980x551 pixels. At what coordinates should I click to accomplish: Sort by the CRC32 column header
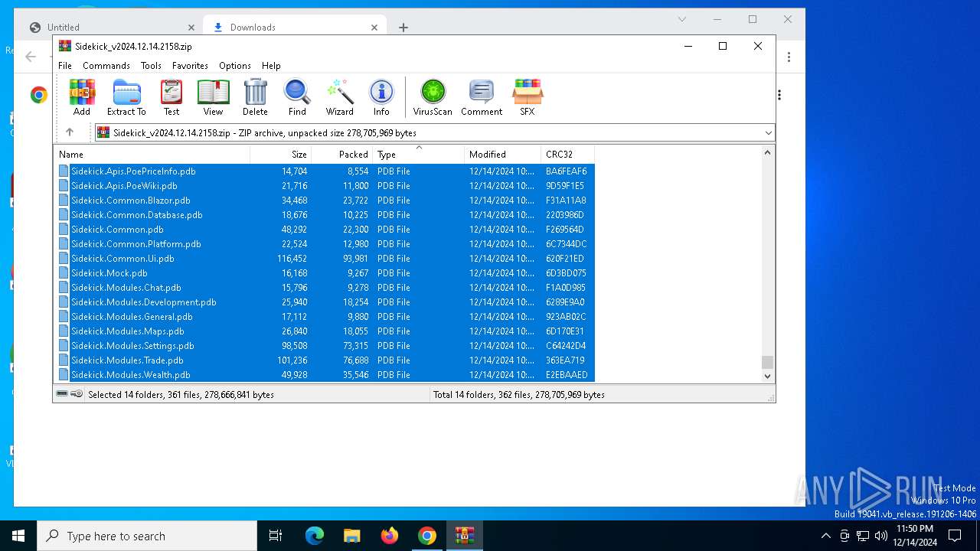click(x=567, y=154)
